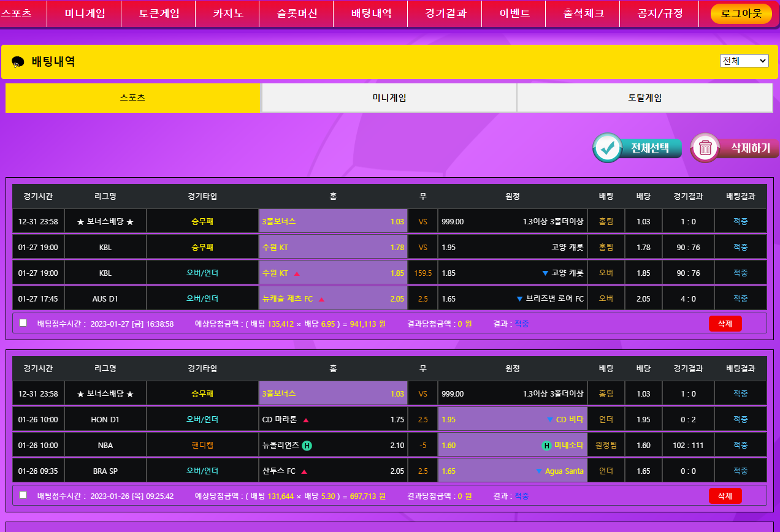
Task: Click the green H icon beside 미네소타
Action: click(546, 446)
